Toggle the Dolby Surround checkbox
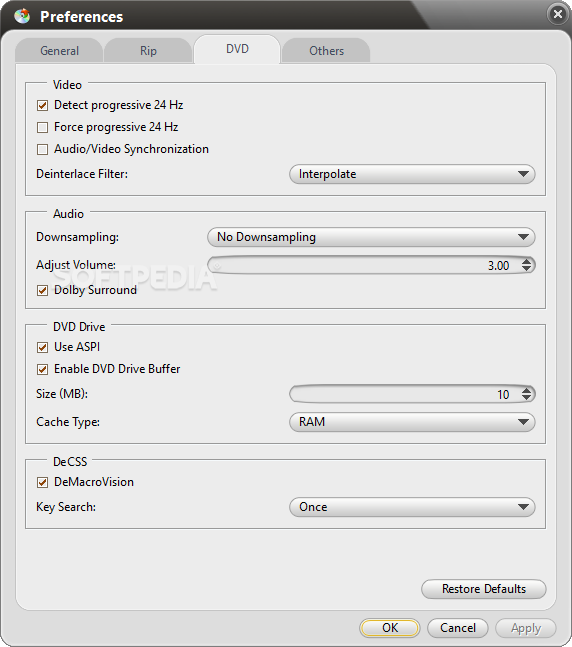Screen dimensions: 572x647 pyautogui.click(x=43, y=290)
